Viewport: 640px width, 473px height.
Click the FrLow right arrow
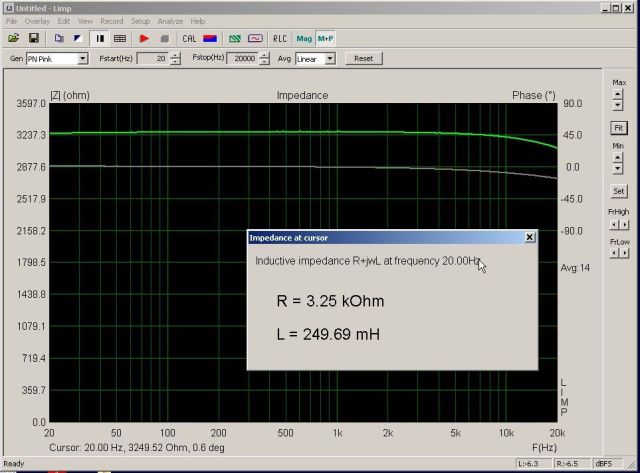tap(624, 253)
